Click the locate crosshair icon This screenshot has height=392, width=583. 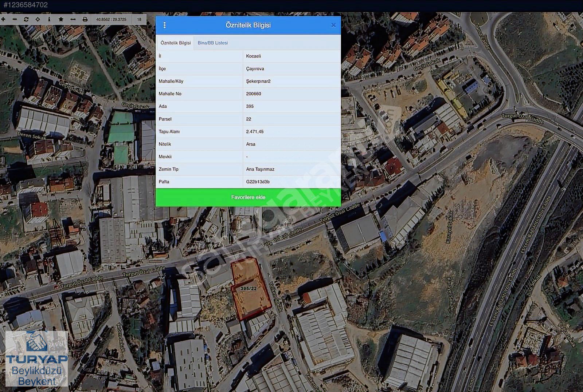[38, 19]
